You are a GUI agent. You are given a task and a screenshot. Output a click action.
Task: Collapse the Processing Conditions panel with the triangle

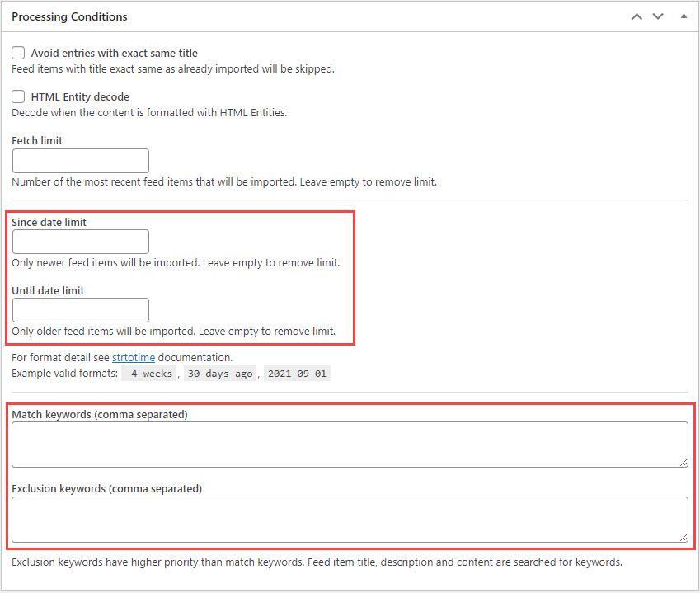(684, 16)
